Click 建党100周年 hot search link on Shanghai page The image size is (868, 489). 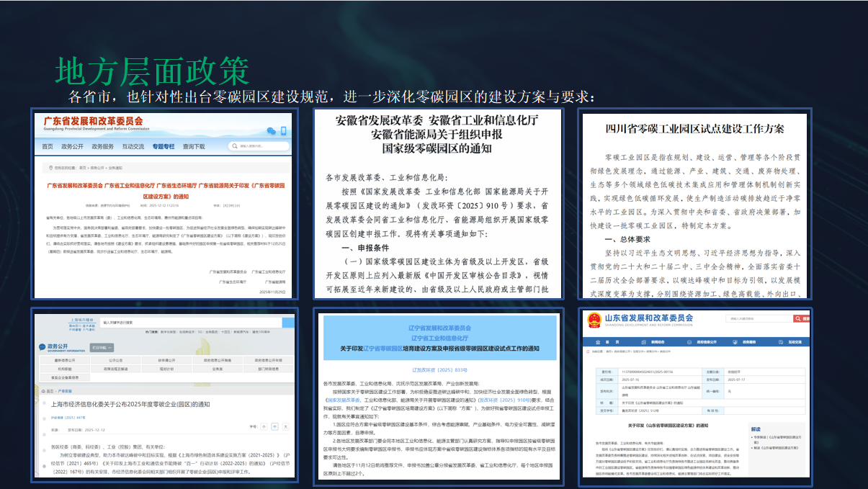click(x=261, y=332)
